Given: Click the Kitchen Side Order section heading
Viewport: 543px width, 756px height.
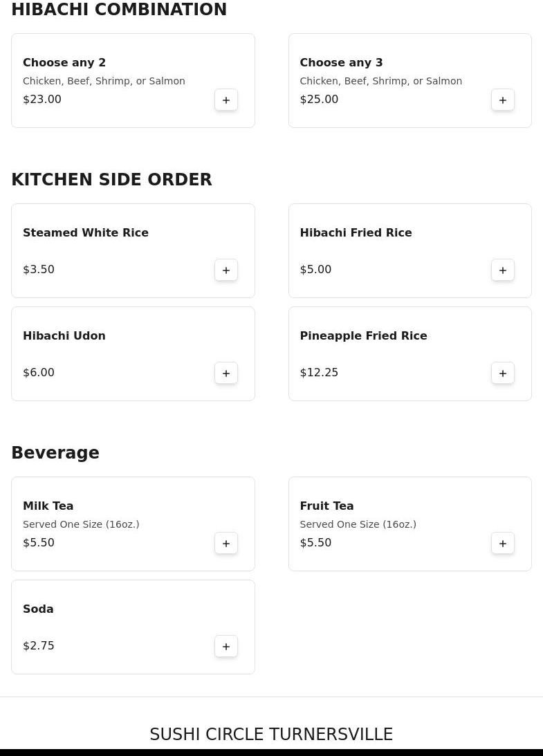Looking at the screenshot, I should (111, 179).
